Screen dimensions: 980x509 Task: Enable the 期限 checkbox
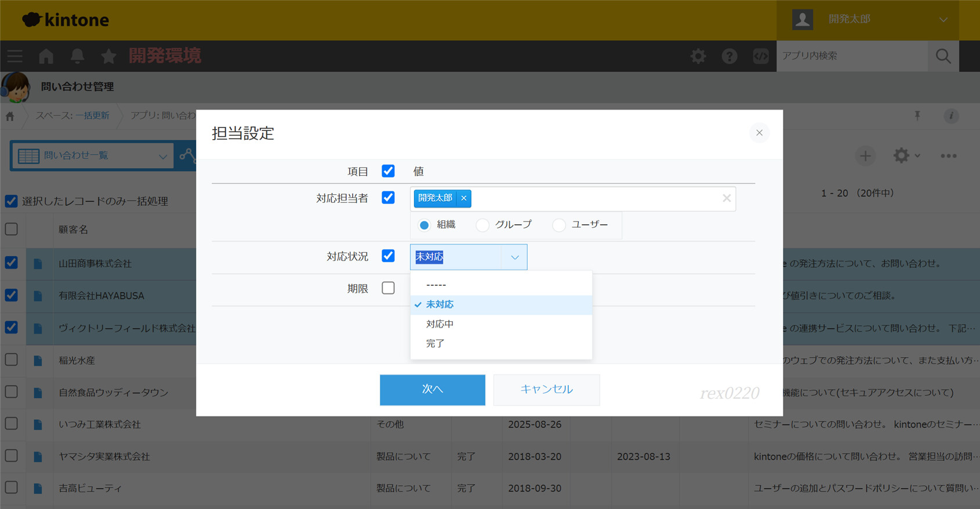[x=388, y=288]
